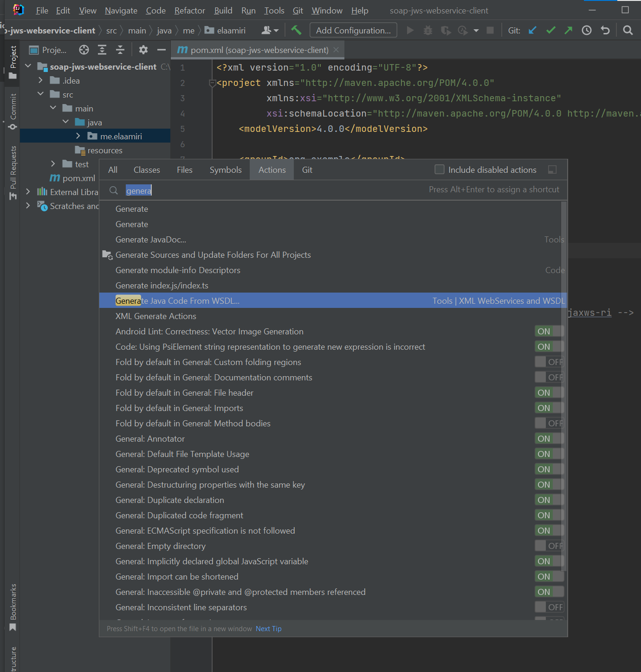Select Generate Java Code From WSDL action

(332, 300)
